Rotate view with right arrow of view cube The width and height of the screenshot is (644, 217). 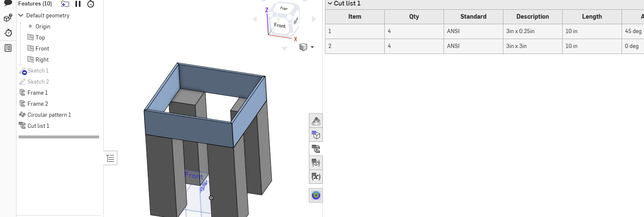pyautogui.click(x=314, y=19)
